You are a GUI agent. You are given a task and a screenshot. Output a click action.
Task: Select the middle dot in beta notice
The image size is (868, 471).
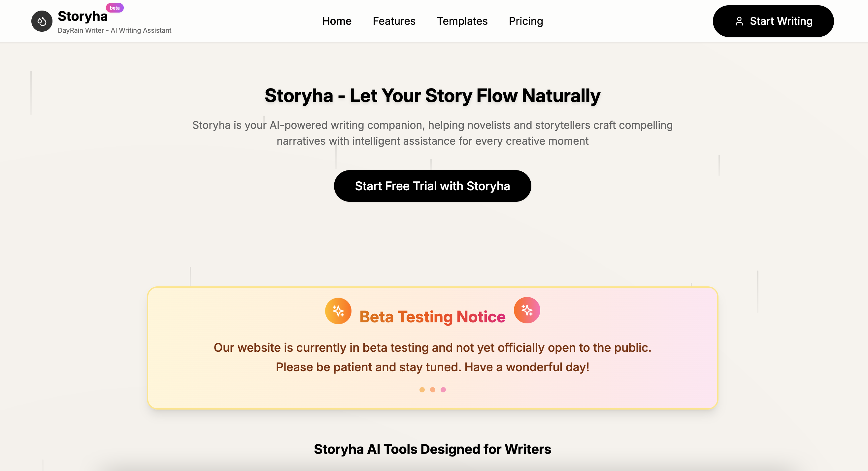click(433, 390)
